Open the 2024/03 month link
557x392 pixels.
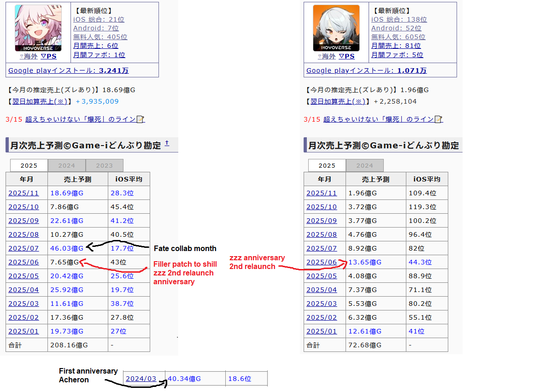[x=141, y=379]
